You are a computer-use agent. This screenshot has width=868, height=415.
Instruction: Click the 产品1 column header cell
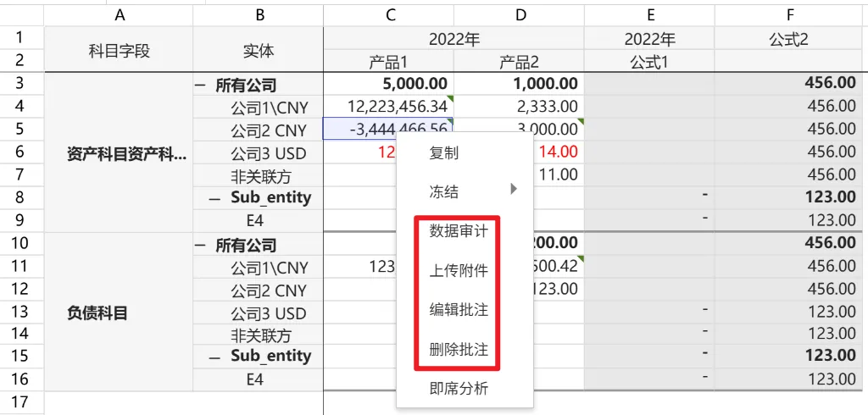[x=388, y=62]
